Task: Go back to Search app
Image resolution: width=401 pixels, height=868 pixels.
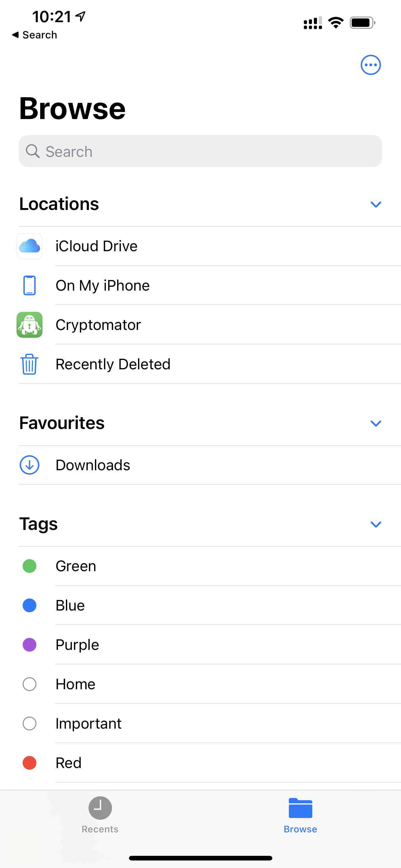Action: pyautogui.click(x=35, y=35)
